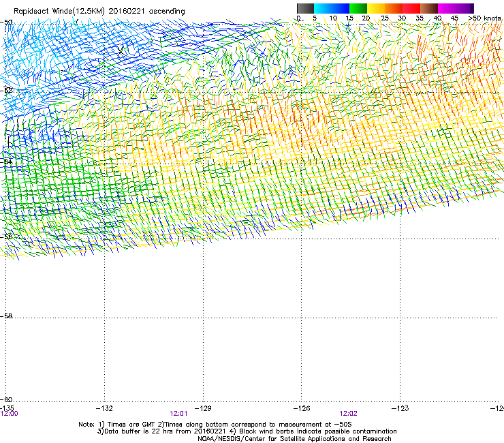Click the '-52' latitude axis label
The height and width of the screenshot is (443, 504).
pos(6,90)
